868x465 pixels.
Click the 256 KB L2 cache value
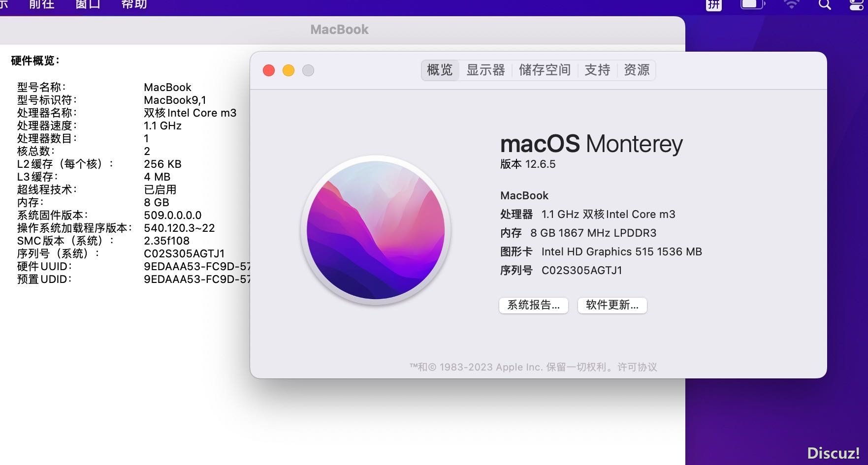click(162, 164)
